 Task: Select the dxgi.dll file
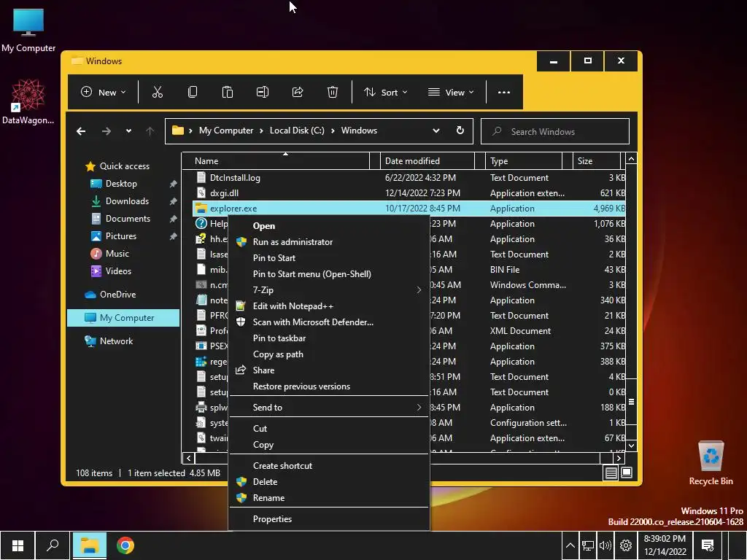coord(409,192)
